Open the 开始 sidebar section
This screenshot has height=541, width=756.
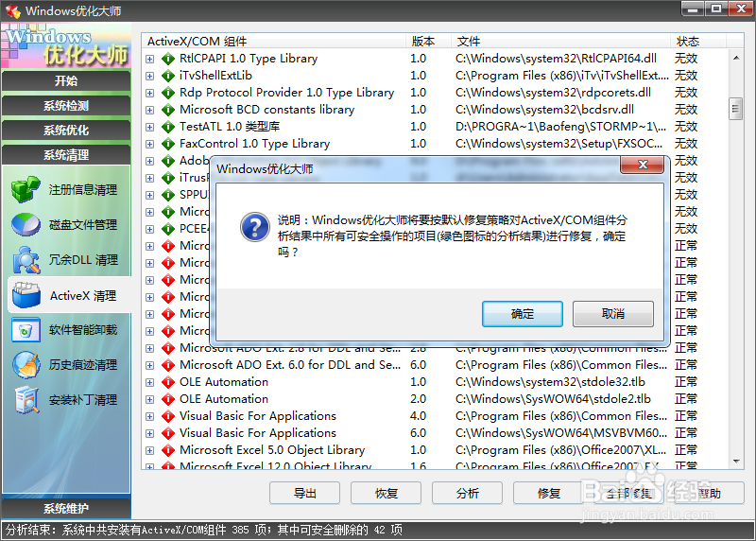pos(66,80)
